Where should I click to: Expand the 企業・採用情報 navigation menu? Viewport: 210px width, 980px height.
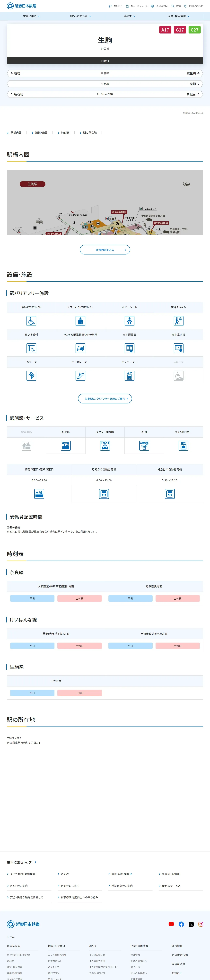click(x=178, y=16)
